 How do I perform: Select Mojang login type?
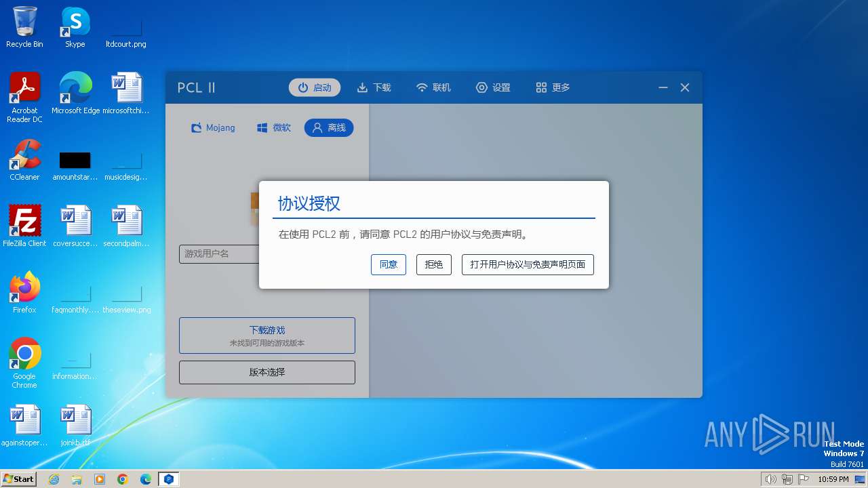point(213,127)
